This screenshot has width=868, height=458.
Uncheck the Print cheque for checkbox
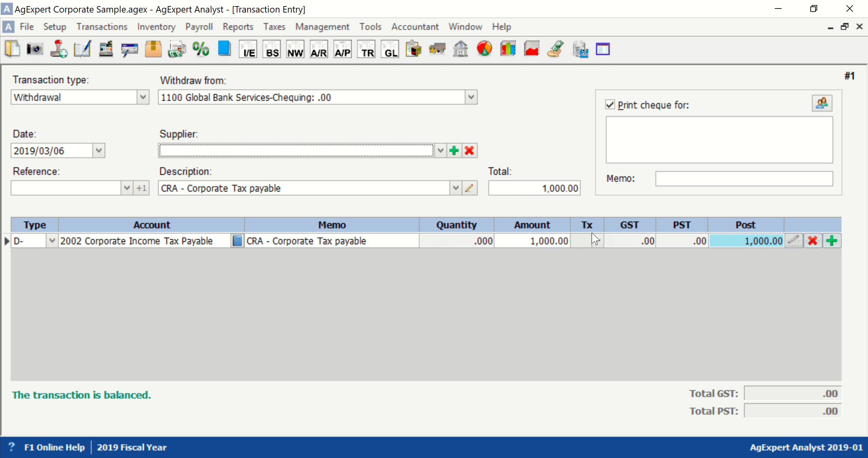609,105
